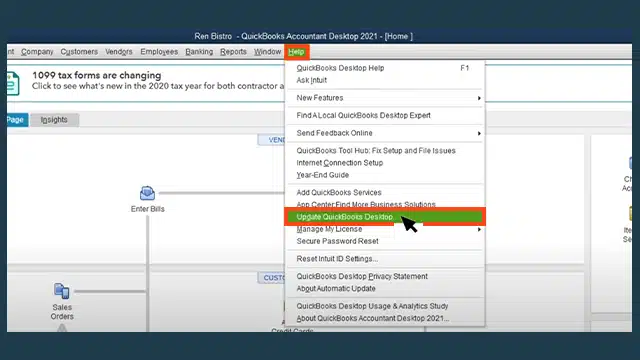Open the Company menu
This screenshot has height=360, width=640.
click(37, 52)
